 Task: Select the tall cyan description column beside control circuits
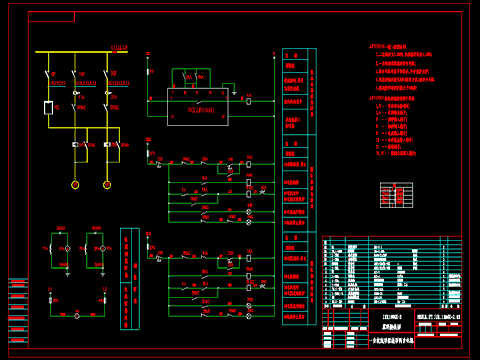point(299,187)
